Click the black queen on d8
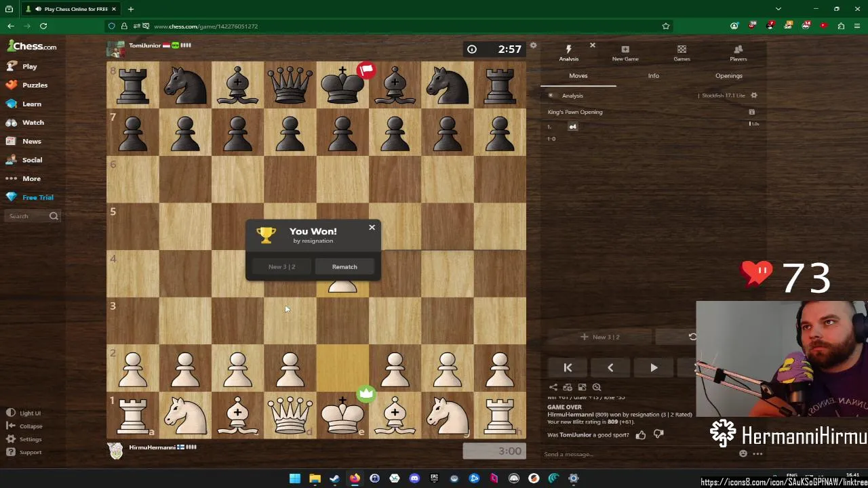 290,85
